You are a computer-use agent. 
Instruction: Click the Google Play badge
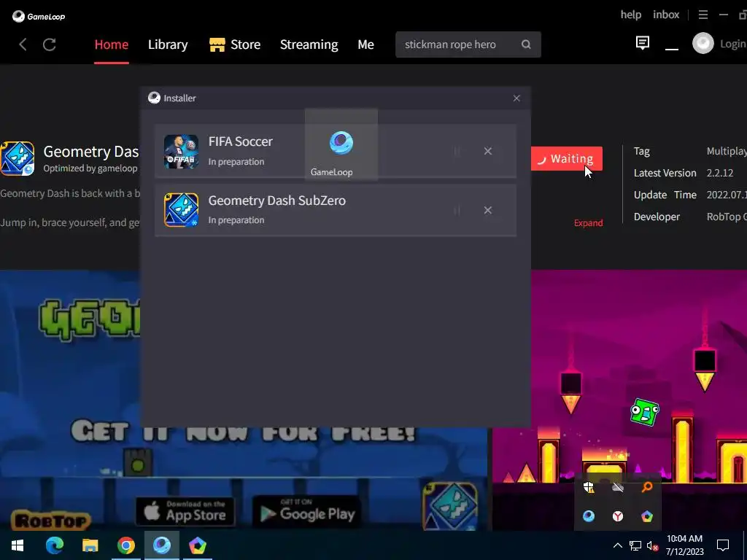click(x=307, y=511)
